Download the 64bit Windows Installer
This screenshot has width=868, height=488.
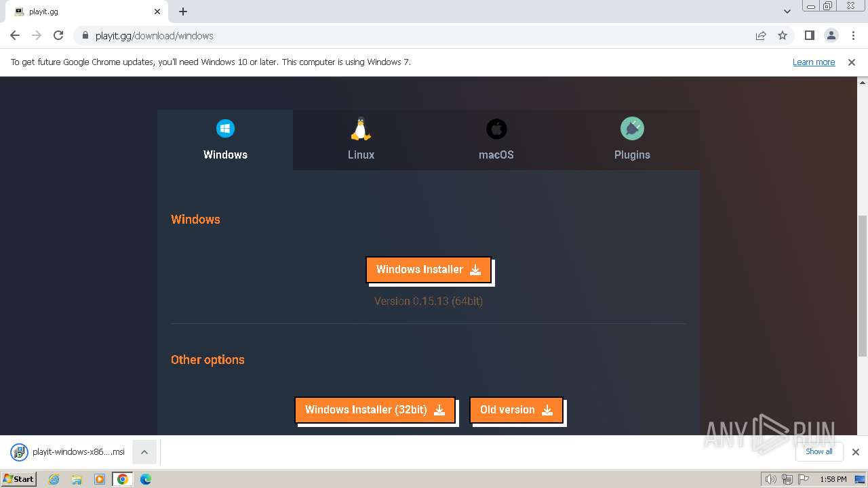point(428,269)
